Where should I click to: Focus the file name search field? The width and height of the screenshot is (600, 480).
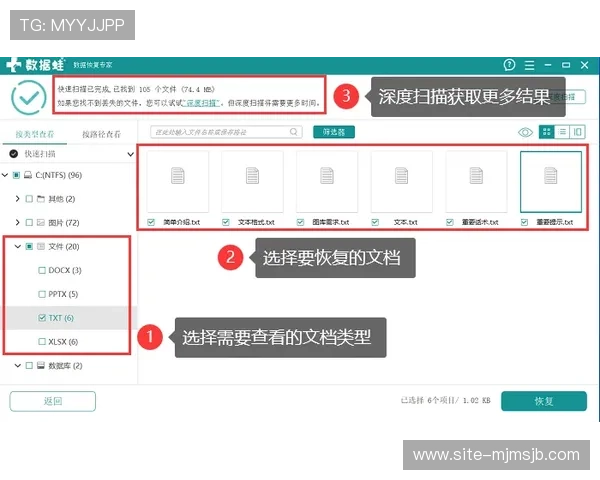226,132
